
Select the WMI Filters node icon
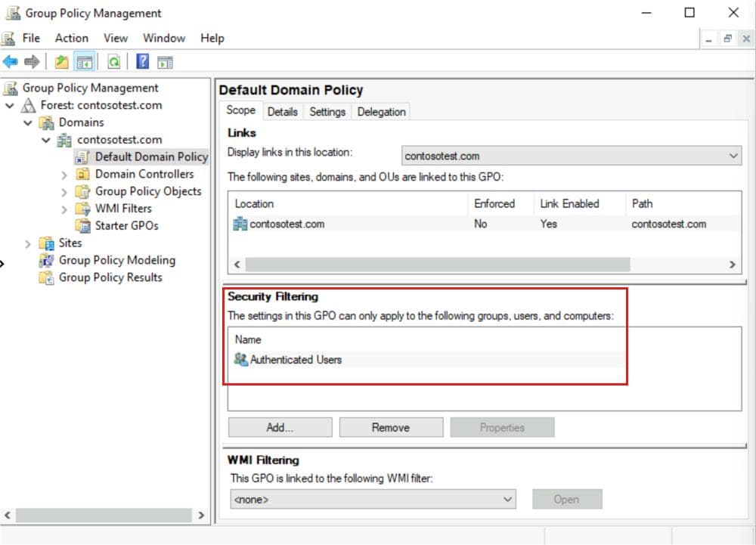tap(82, 209)
